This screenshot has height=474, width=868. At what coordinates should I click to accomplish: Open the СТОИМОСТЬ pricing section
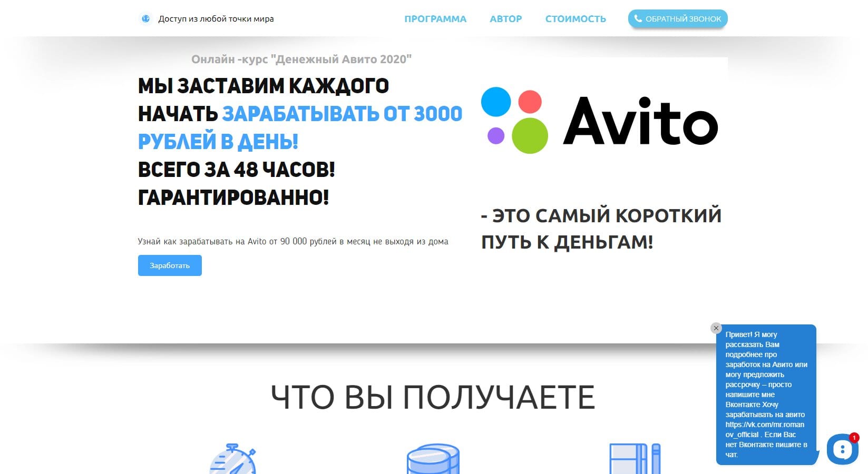point(576,19)
